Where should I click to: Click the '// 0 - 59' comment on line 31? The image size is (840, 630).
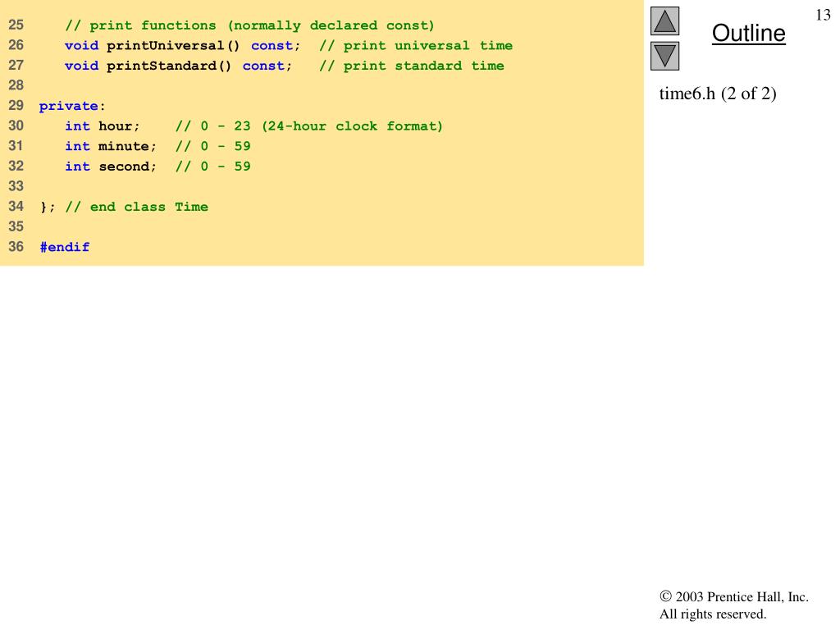pyautogui.click(x=213, y=146)
